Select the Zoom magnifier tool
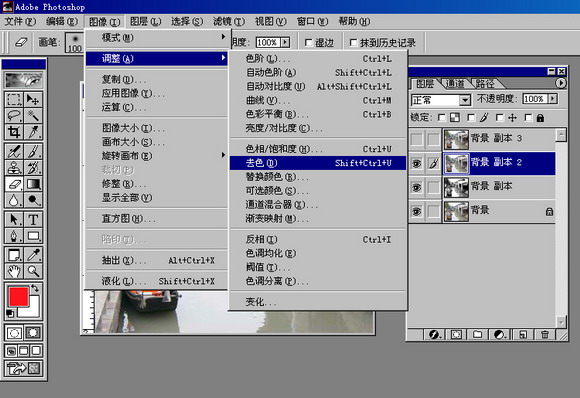The image size is (580, 398). pyautogui.click(x=33, y=271)
